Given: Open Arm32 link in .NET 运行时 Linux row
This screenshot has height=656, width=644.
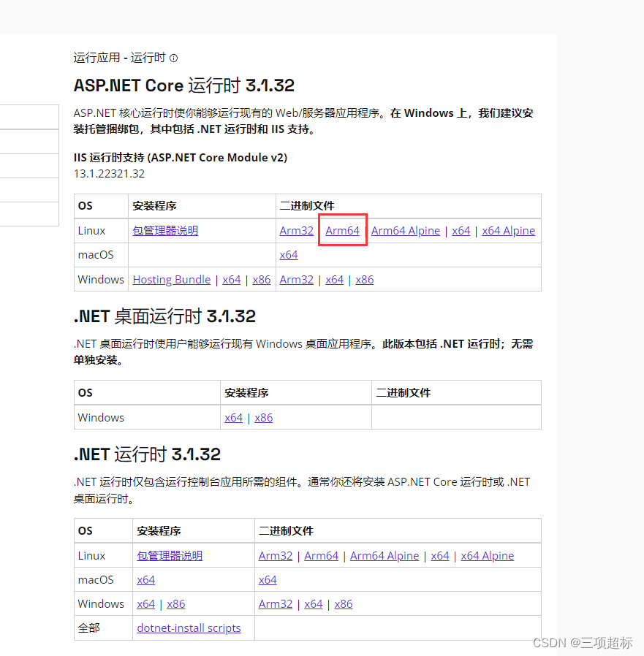Looking at the screenshot, I should pyautogui.click(x=276, y=555).
